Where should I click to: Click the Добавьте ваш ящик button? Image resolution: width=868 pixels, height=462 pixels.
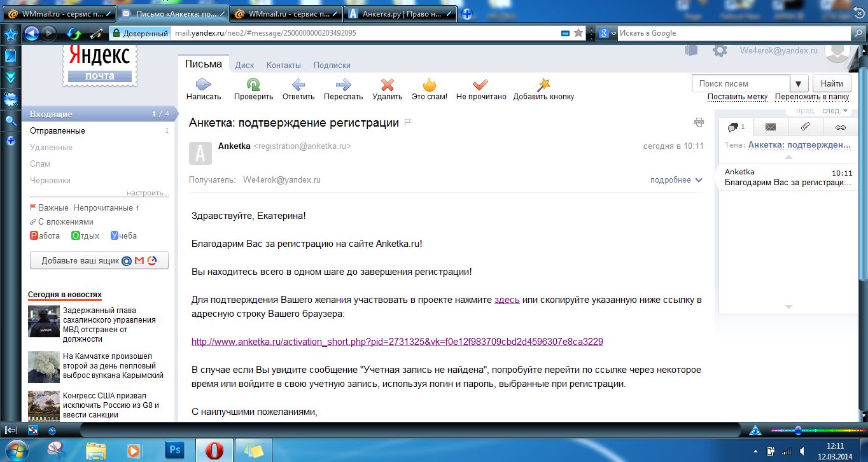(x=99, y=260)
